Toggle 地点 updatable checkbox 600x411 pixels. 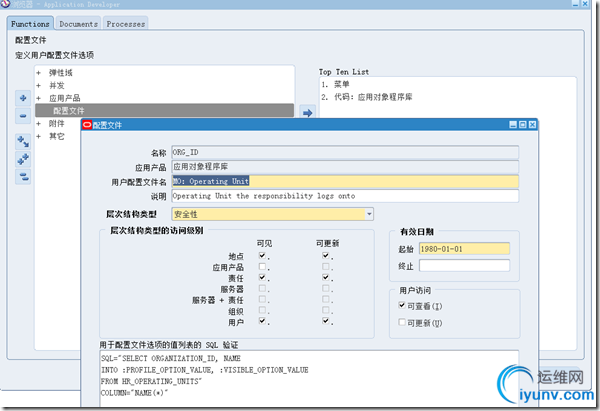click(325, 255)
